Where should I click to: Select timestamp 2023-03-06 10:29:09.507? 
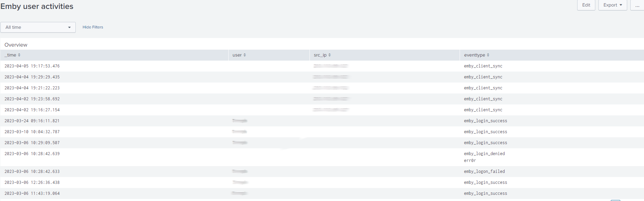[32, 143]
